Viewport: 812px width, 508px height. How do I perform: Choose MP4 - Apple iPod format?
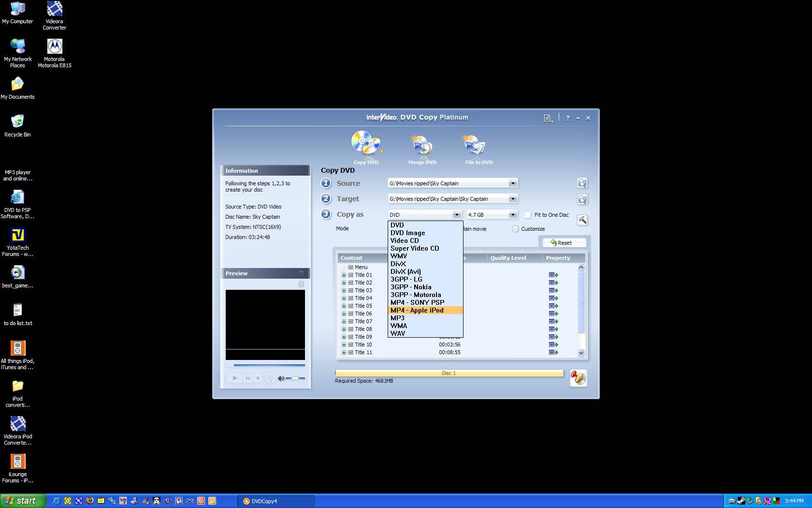[x=425, y=310]
